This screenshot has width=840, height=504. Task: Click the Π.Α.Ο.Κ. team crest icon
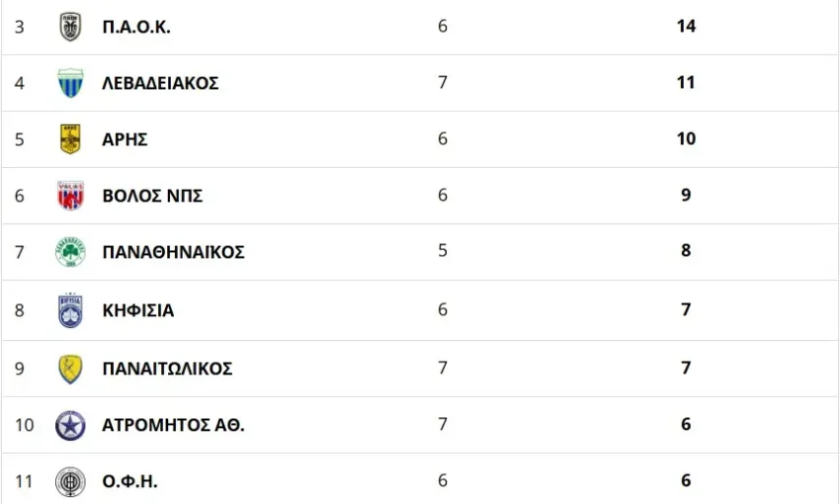pos(71,27)
